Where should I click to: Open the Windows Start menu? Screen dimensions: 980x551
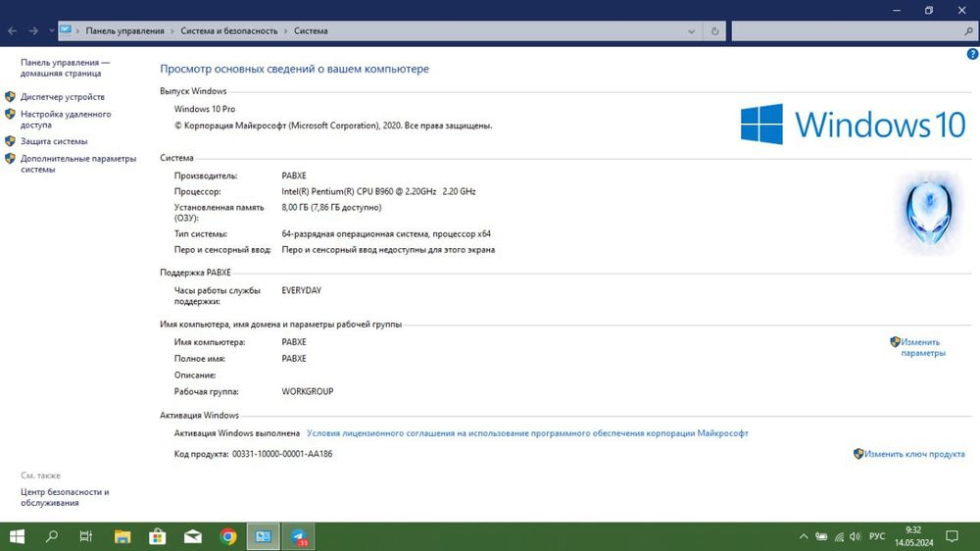click(x=17, y=536)
